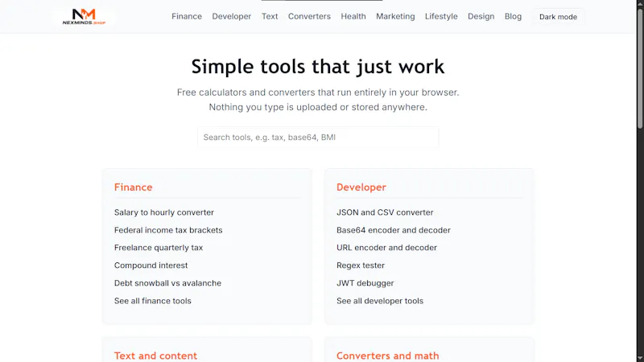Open Salary to hourly converter
The height and width of the screenshot is (362, 644).
tap(164, 212)
